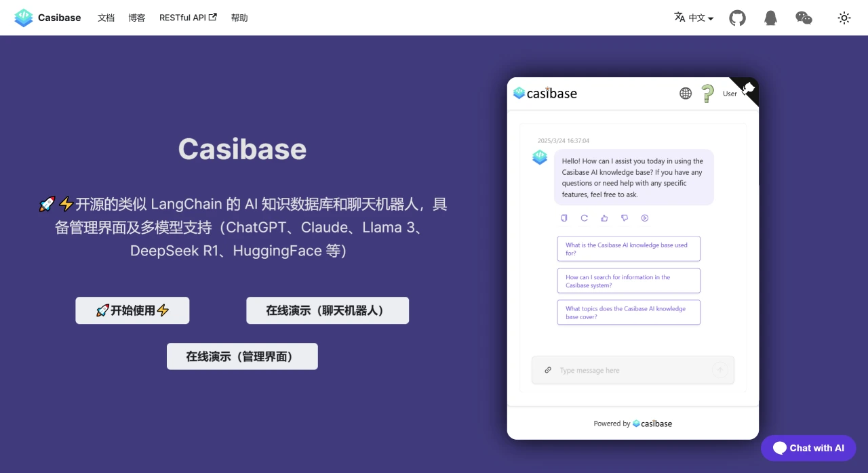Viewport: 868px width, 473px height.
Task: Click the QQ penguin icon
Action: tap(770, 18)
